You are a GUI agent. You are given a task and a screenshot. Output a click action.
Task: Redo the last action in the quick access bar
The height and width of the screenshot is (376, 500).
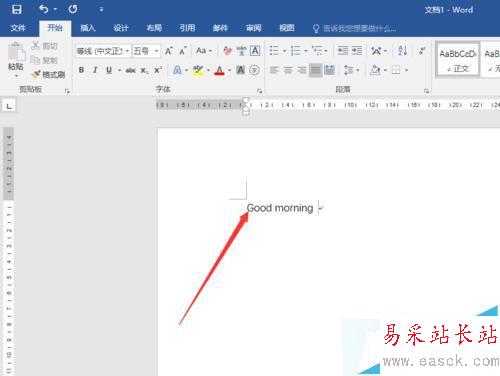tap(73, 9)
